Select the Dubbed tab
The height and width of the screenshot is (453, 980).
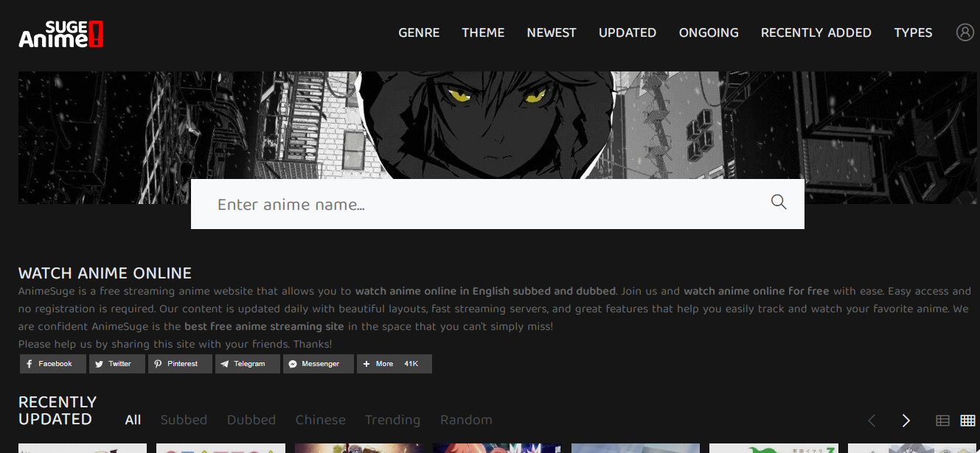[251, 420]
